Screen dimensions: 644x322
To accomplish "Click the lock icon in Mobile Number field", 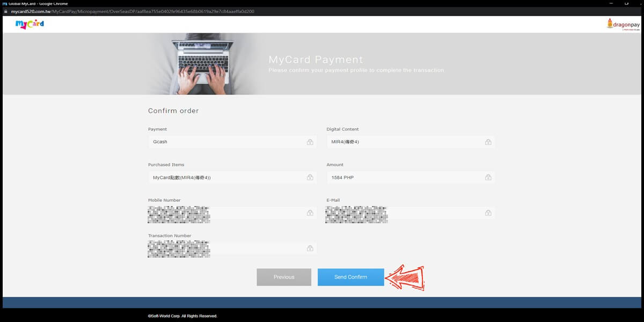I will point(310,213).
